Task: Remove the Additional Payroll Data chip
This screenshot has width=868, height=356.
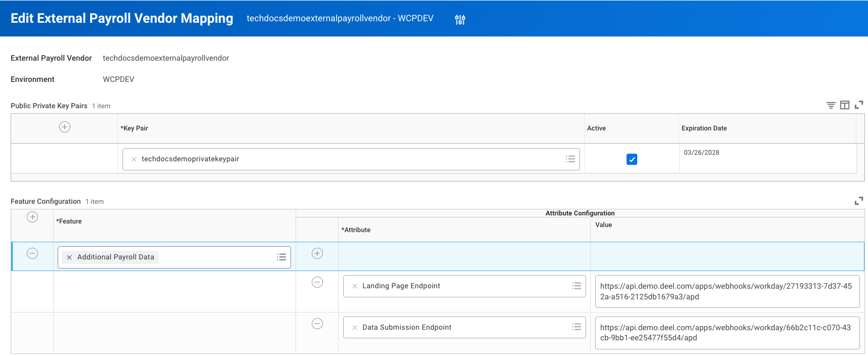Action: coord(69,257)
